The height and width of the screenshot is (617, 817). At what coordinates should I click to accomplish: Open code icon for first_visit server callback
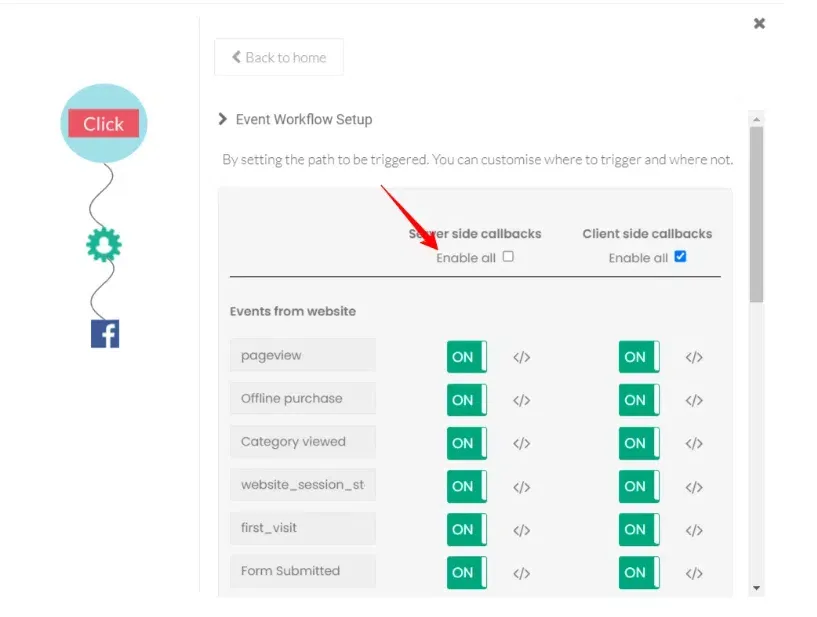point(521,530)
